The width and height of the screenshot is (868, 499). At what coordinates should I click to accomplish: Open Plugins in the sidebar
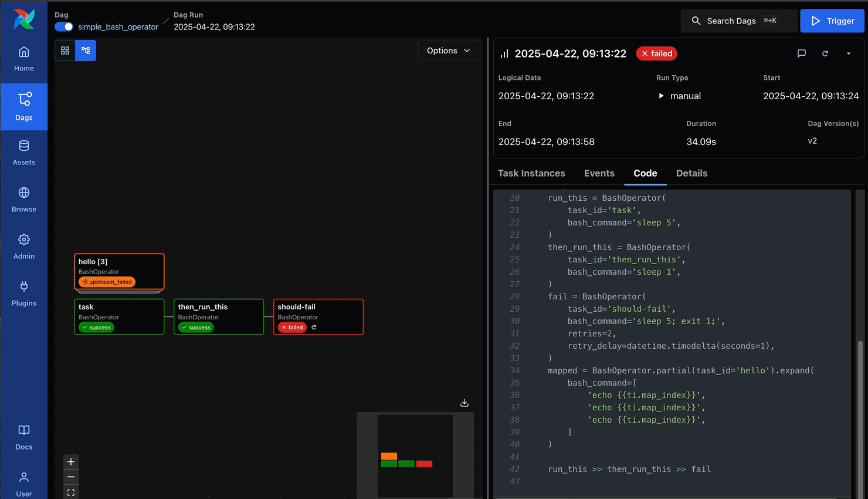pyautogui.click(x=24, y=294)
